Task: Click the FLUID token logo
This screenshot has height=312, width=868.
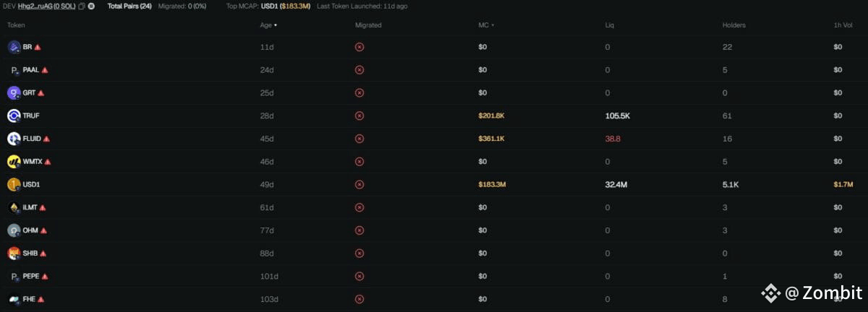Action: (14, 139)
